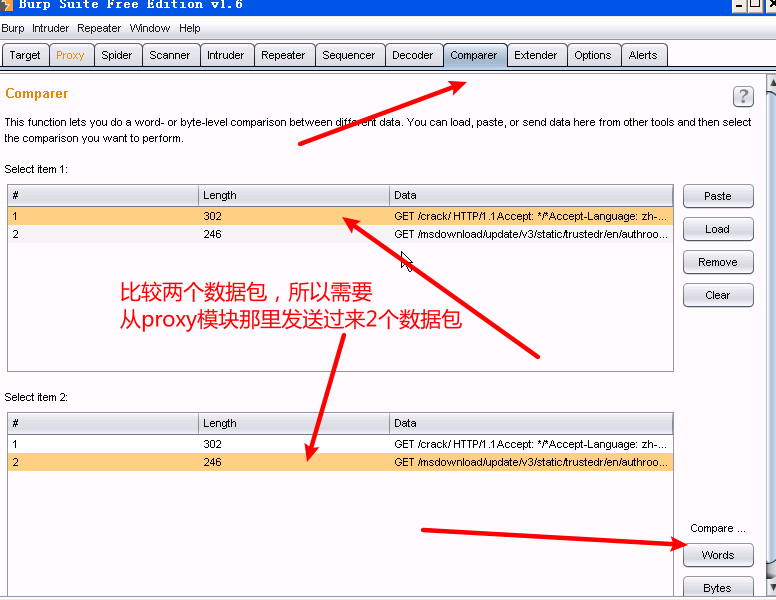Switch to the Intruder tab

point(226,55)
